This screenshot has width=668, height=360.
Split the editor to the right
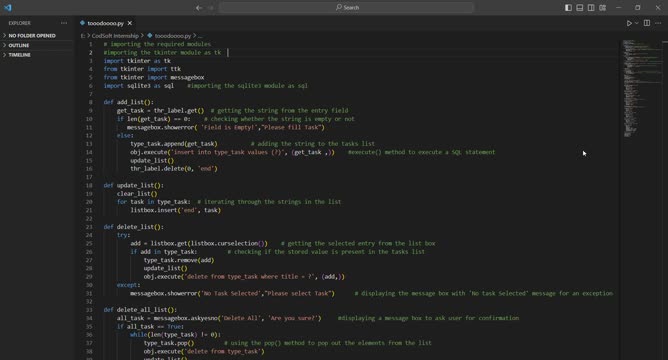click(x=647, y=23)
